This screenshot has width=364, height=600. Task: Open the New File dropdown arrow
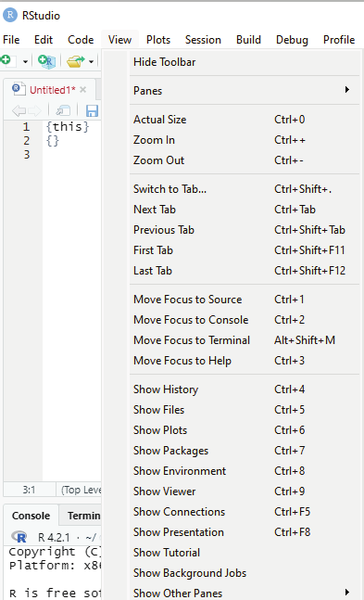(25, 61)
